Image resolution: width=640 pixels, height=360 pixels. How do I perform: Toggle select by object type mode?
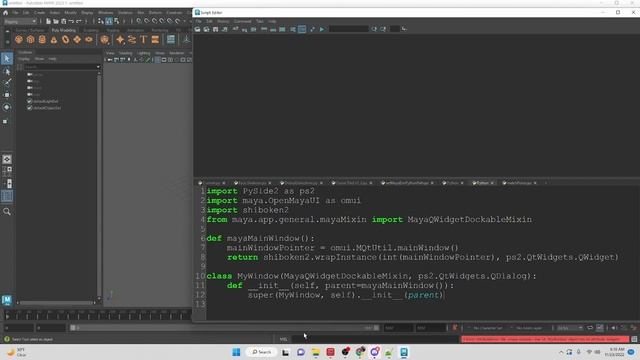109,21
